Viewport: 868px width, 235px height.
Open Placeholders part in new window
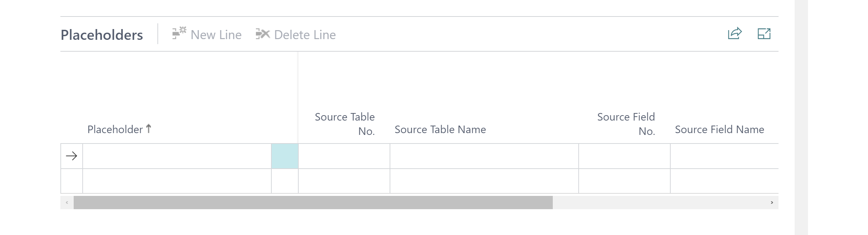pyautogui.click(x=764, y=34)
